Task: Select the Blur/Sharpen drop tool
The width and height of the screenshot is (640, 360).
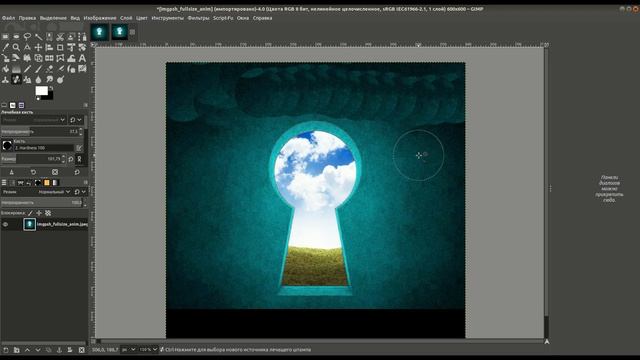Action: (38, 80)
